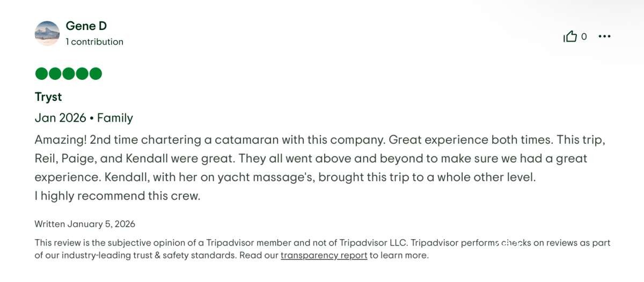The image size is (644, 282).
Task: Open the Gene D profile name
Action: (x=86, y=26)
